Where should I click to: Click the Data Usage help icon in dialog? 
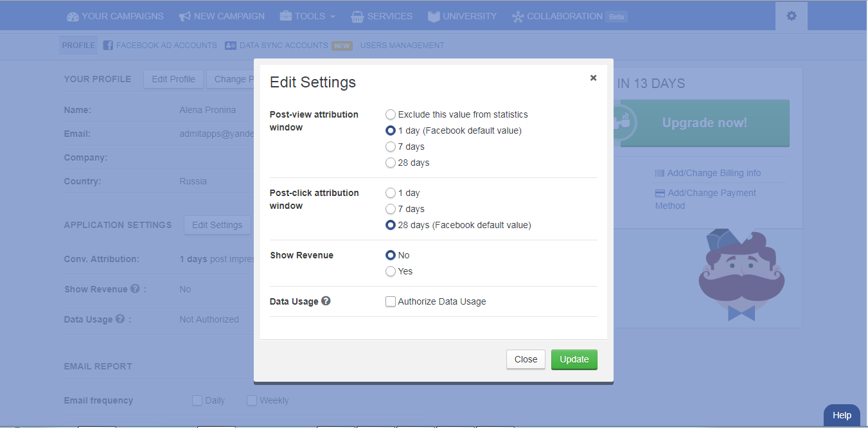click(326, 301)
